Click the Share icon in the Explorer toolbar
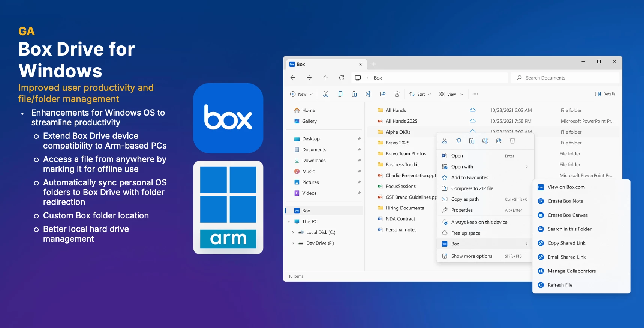 pyautogui.click(x=383, y=94)
